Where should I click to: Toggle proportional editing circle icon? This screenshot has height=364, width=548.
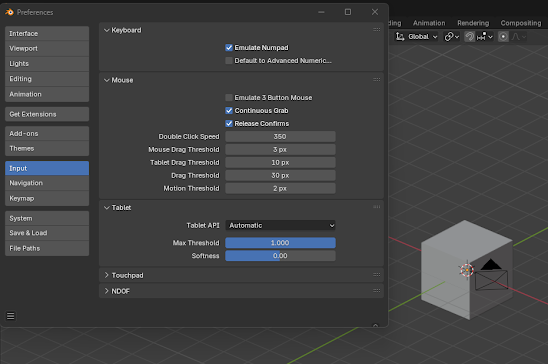pyautogui.click(x=503, y=37)
